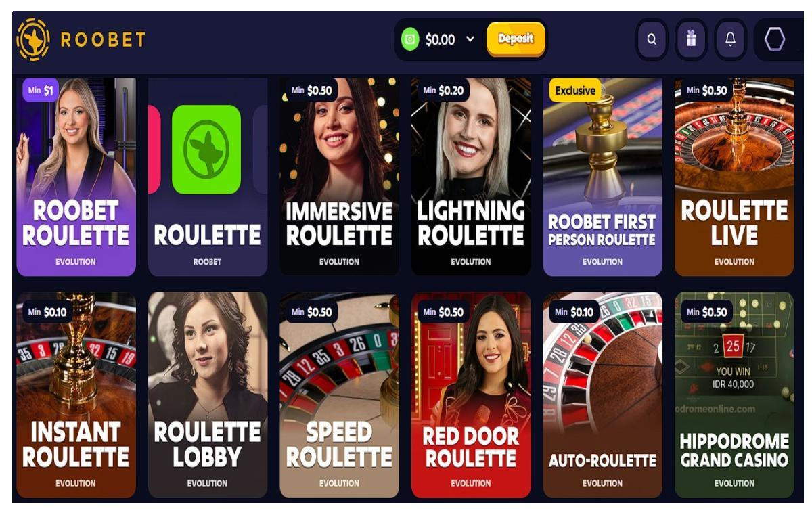Open the Instant Roulette game
Screen dimensions: 812x517
pos(76,395)
